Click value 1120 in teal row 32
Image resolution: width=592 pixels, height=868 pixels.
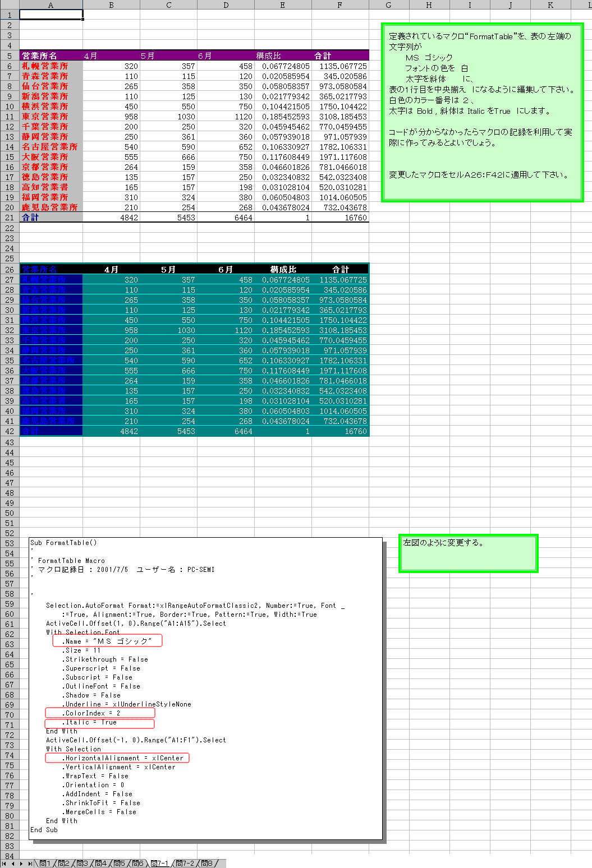226,330
